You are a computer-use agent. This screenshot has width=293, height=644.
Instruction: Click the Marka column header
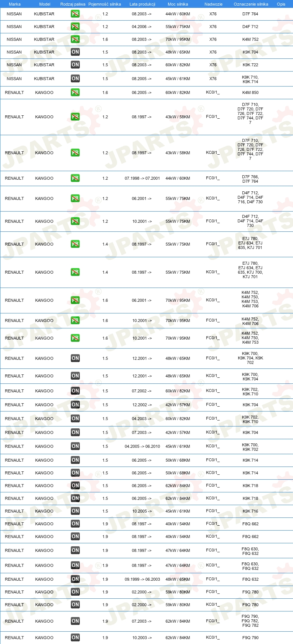tap(15, 4)
